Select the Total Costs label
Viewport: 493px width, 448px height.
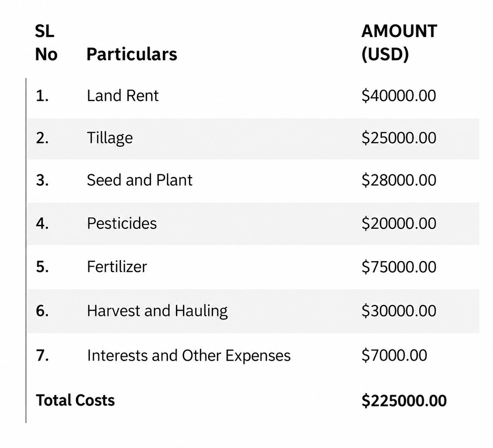(x=75, y=400)
